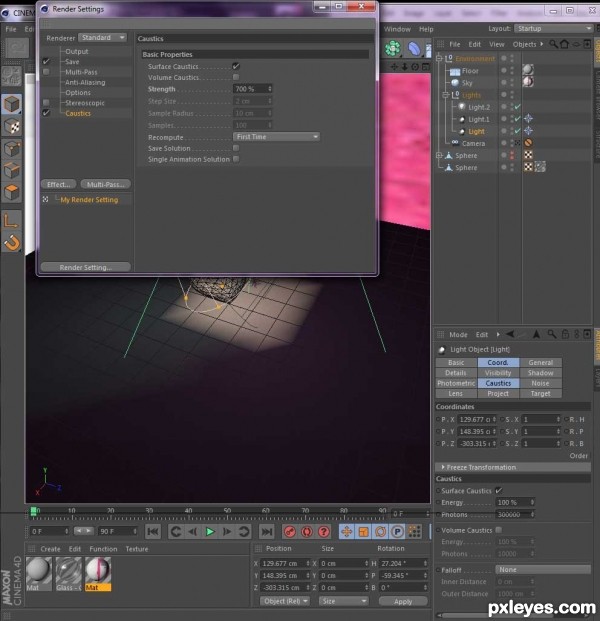Screen dimensions: 600x621
Task: Toggle the Caustics effect checkbox in list
Action: [46, 113]
